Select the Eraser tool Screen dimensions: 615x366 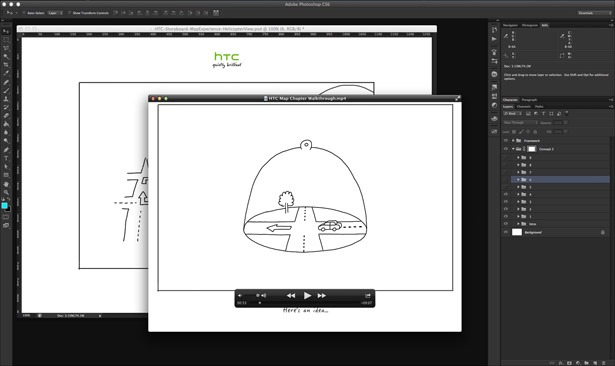(x=6, y=115)
